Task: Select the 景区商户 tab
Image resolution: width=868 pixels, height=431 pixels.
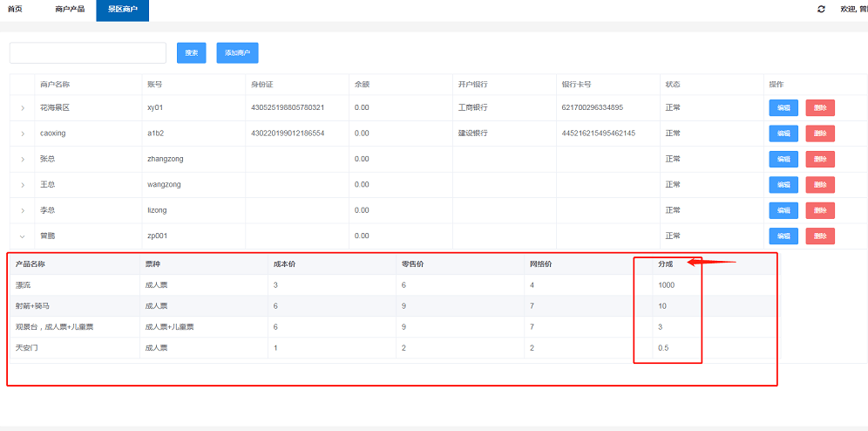Action: tap(122, 10)
